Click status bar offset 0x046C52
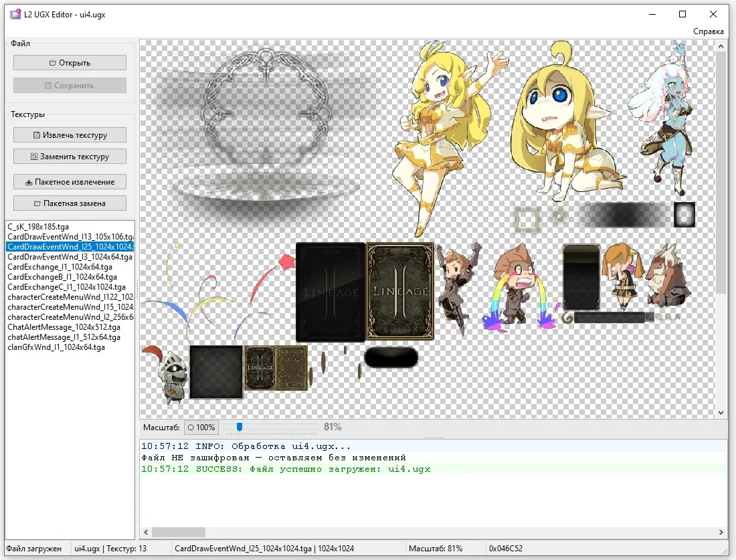Image resolution: width=736 pixels, height=560 pixels. tap(506, 548)
